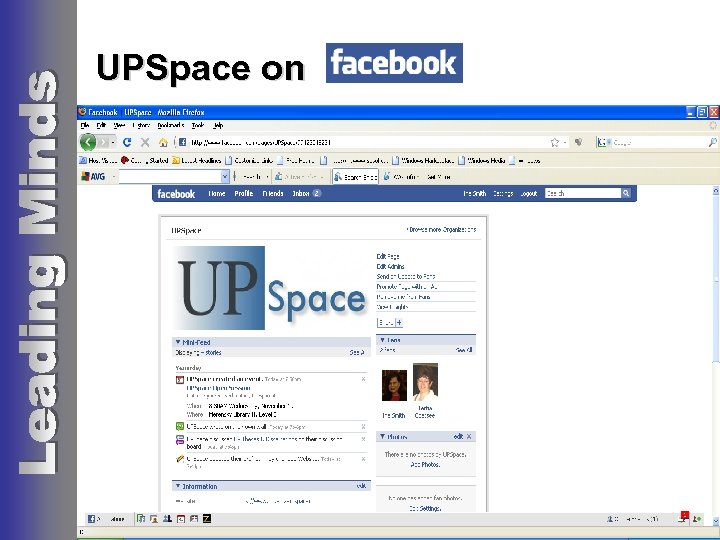720x540 pixels.
Task: Click the page vertical scrollbar up arrow
Action: 715,190
